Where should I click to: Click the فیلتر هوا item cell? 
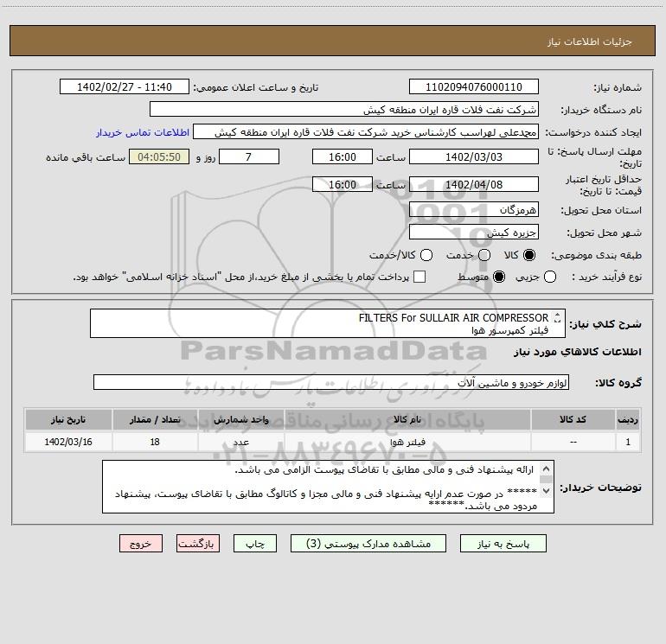click(407, 442)
